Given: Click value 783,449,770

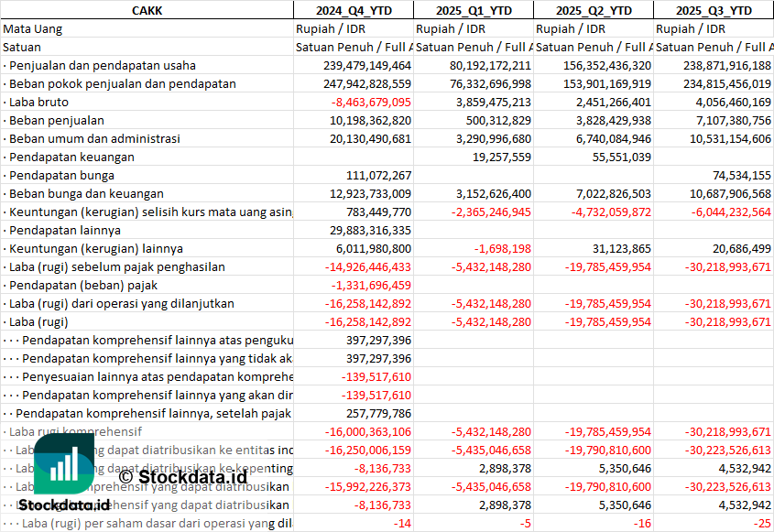Looking at the screenshot, I should (378, 212).
